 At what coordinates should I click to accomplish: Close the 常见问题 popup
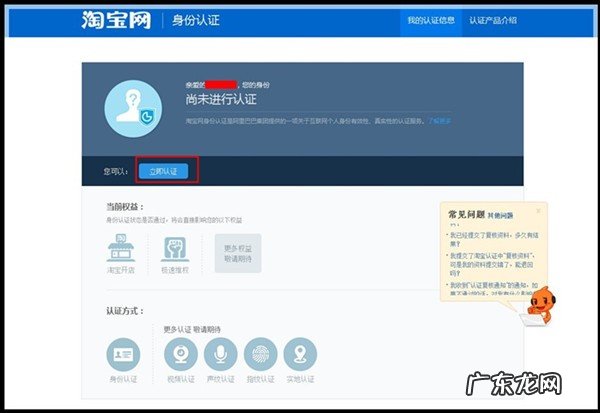click(x=538, y=211)
